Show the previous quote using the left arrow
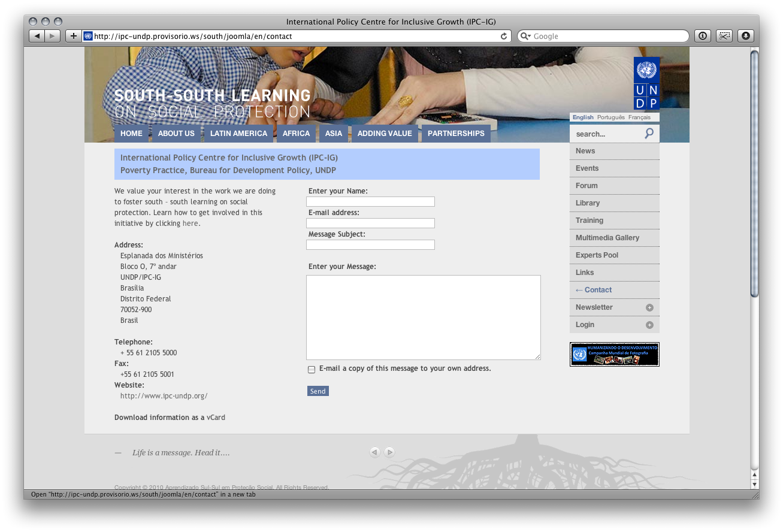The height and width of the screenshot is (532, 783). point(375,452)
